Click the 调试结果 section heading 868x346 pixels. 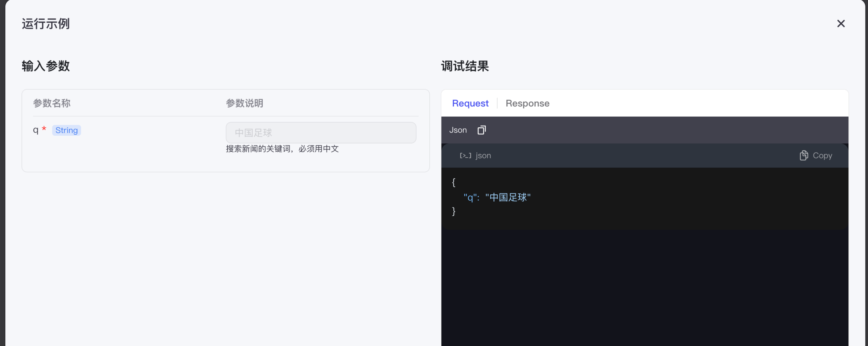tap(465, 66)
